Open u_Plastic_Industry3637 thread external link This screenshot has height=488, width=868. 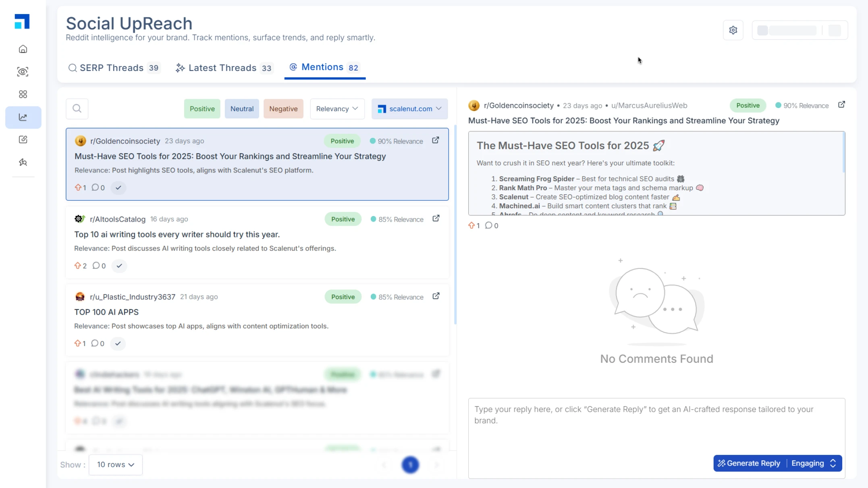(x=436, y=296)
